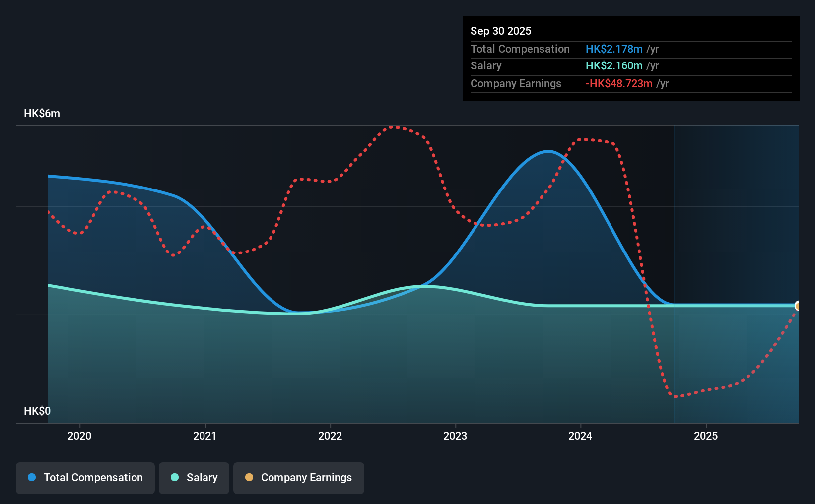Click the HK$2.178m total compensation value
This screenshot has width=815, height=504.
coord(614,49)
